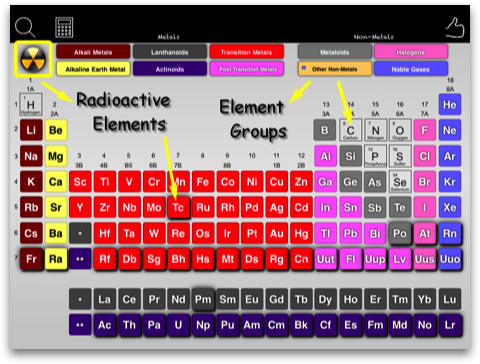Pick the yellow Alkaline Earth Metal swatch

pos(93,69)
